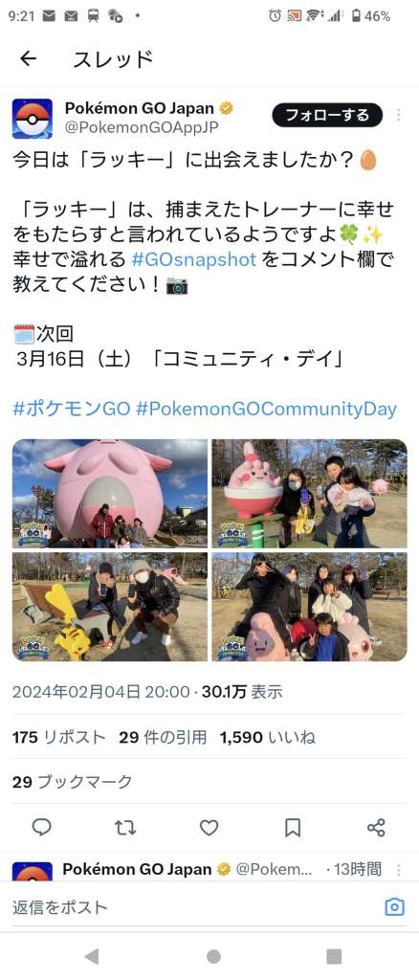Open the reply speech bubble icon
This screenshot has height=980, width=419.
pyautogui.click(x=42, y=828)
